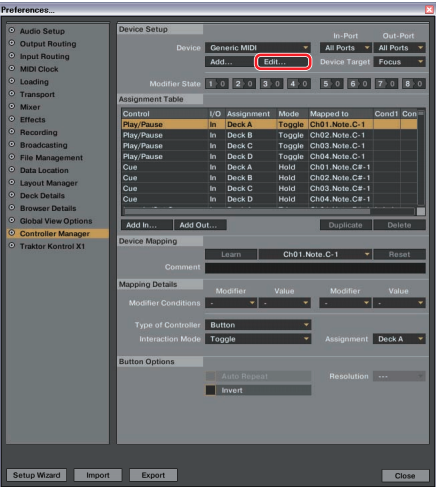Open In-Port All Ports dropdown
The image size is (436, 487).
[345, 48]
